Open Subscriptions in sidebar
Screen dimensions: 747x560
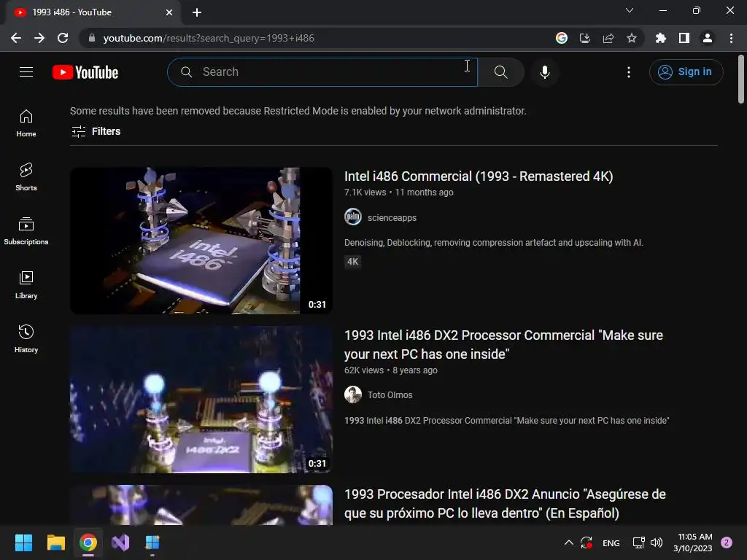point(26,231)
